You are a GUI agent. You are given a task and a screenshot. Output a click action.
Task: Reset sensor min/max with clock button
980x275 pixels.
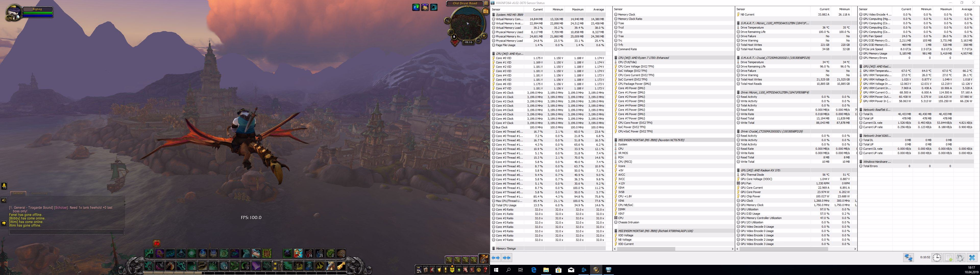pos(937,258)
